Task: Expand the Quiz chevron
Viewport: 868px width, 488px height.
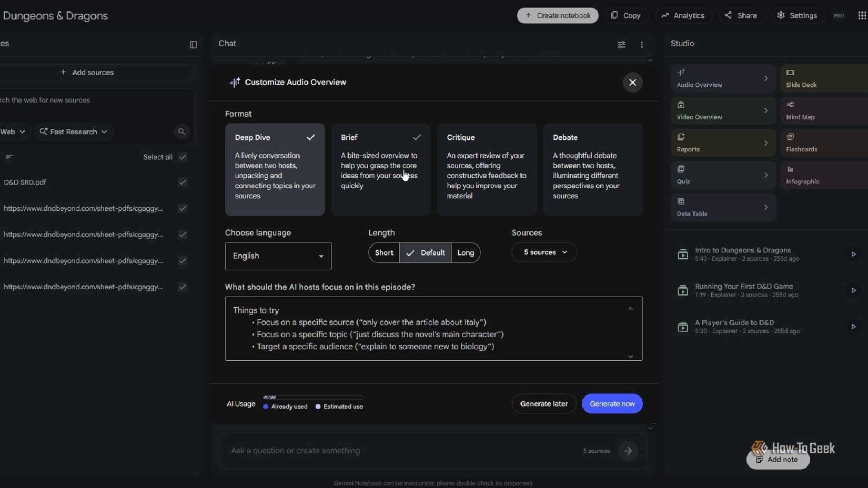Action: tap(765, 175)
